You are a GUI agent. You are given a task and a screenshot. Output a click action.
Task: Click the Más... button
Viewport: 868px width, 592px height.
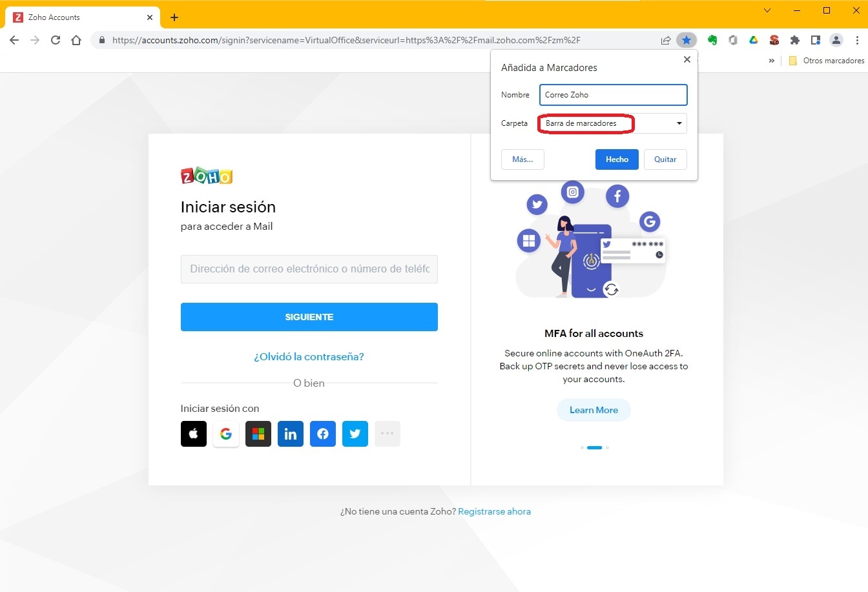[x=522, y=159]
